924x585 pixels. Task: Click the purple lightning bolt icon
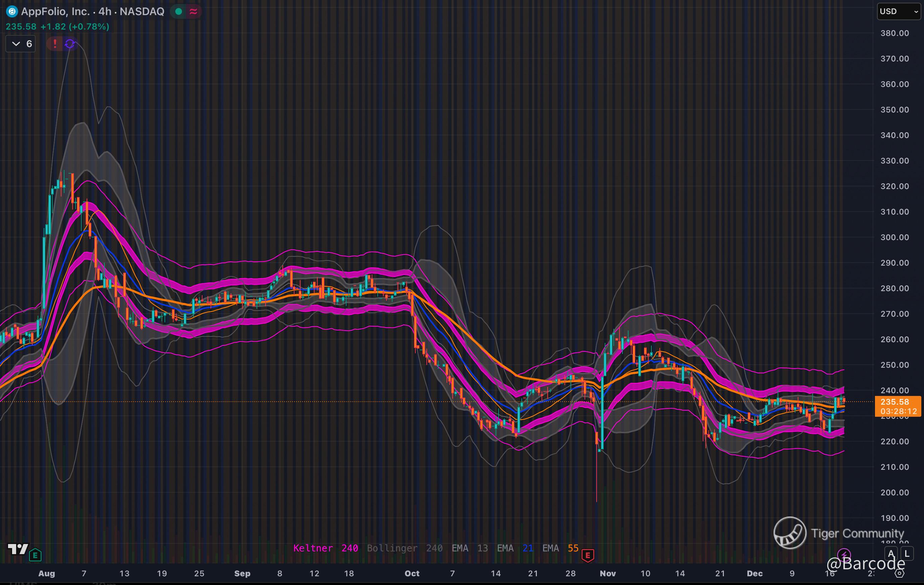point(844,554)
